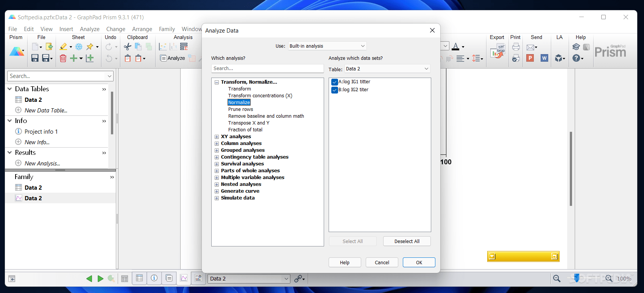
Task: Click the link chain icon in status bar
Action: 298,279
